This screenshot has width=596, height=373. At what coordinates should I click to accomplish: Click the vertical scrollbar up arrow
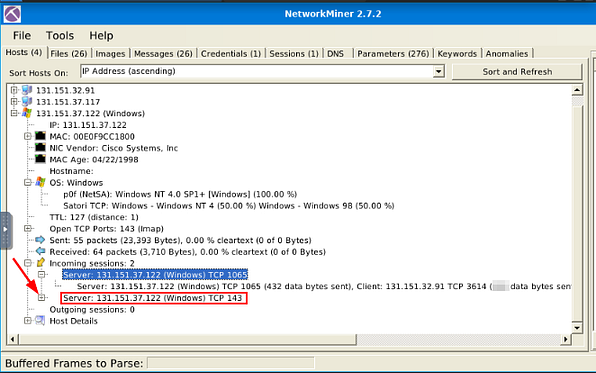(x=577, y=90)
